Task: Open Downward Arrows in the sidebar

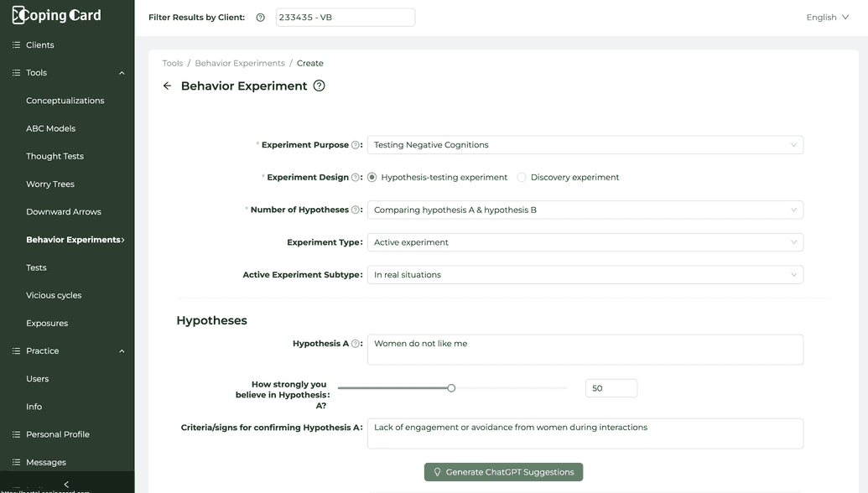Action: coord(64,212)
